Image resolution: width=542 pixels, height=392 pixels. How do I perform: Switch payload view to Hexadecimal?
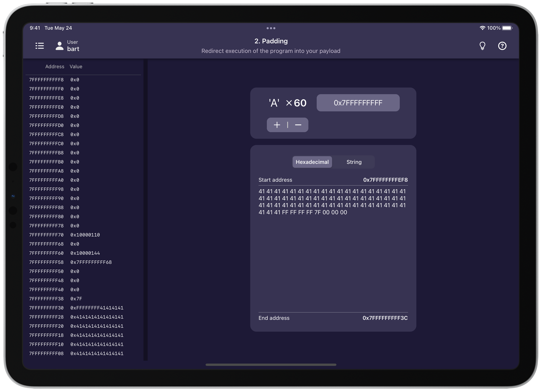tap(312, 162)
